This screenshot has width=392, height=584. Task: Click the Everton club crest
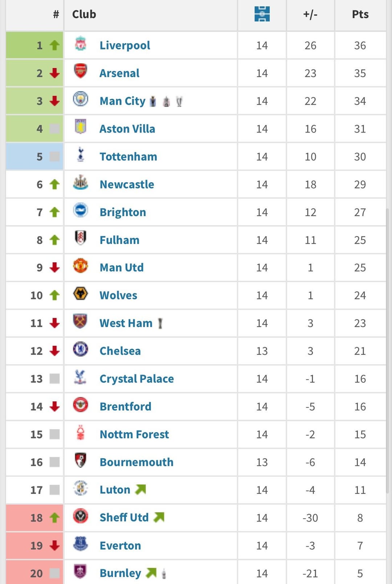pos(81,544)
